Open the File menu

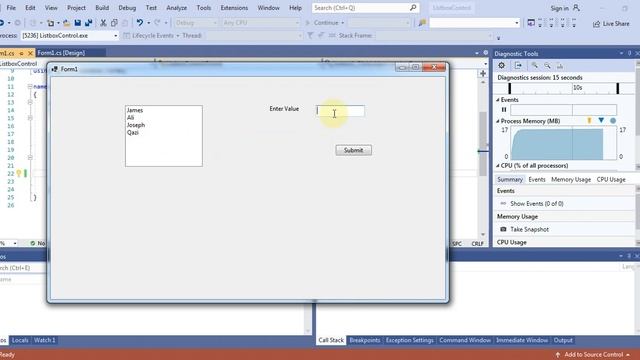click(x=11, y=8)
